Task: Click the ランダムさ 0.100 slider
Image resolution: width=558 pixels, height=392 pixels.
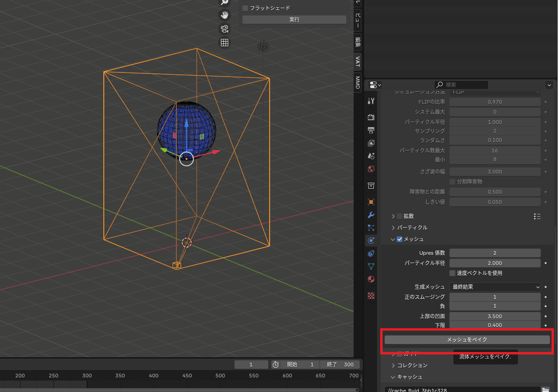Action: coord(495,140)
